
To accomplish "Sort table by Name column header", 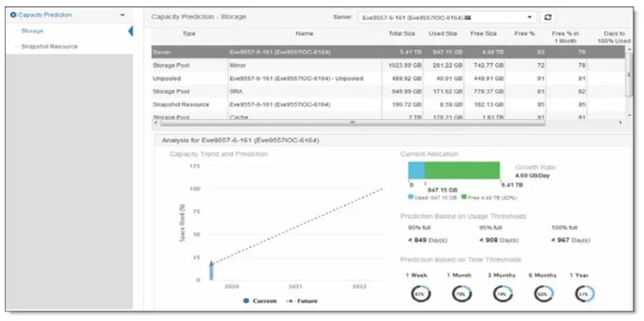I will (x=304, y=34).
